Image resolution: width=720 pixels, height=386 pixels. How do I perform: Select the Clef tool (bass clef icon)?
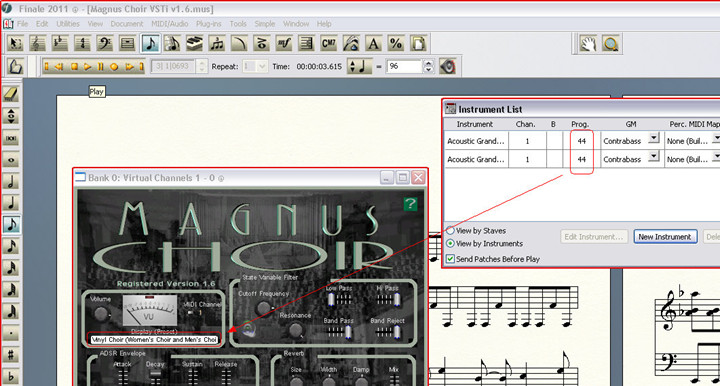105,44
